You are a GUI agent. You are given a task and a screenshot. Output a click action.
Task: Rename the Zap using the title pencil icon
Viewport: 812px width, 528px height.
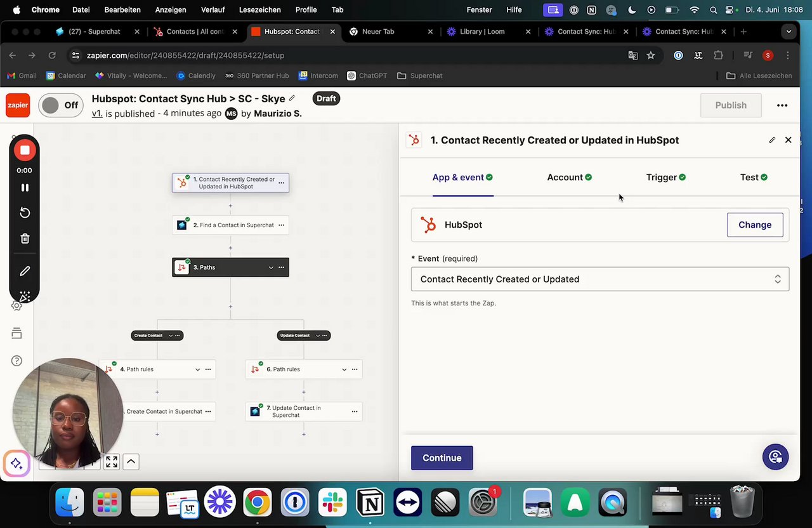point(292,98)
